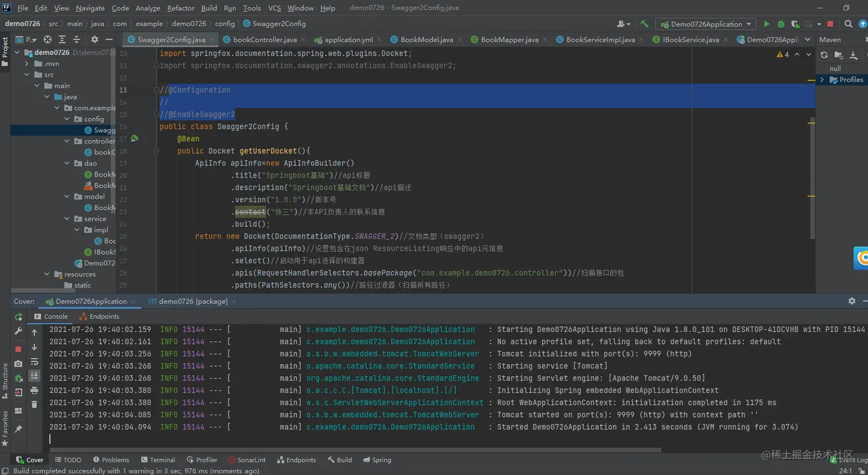Image resolution: width=868 pixels, height=475 pixels.
Task: Open the Problems tool window
Action: pos(111,460)
